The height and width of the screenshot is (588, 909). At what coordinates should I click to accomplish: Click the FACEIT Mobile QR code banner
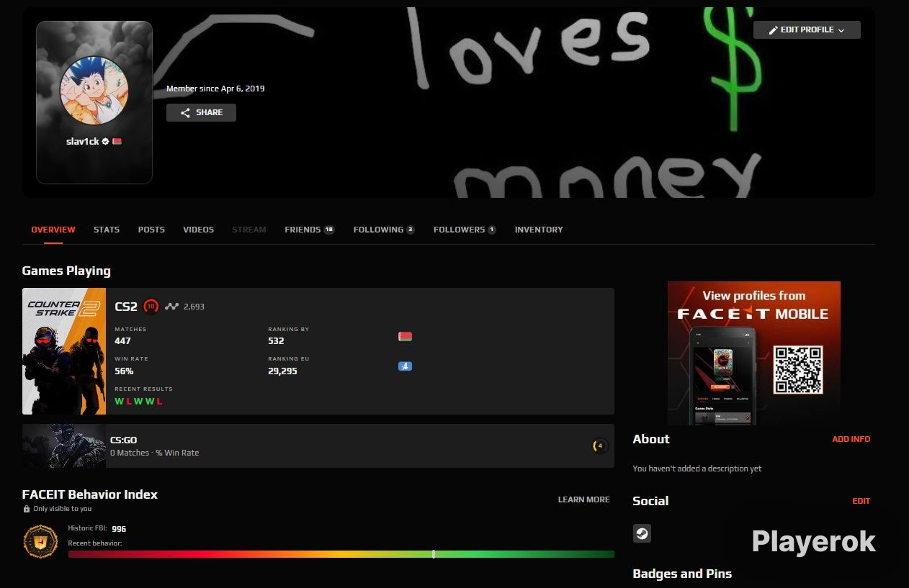(x=754, y=353)
